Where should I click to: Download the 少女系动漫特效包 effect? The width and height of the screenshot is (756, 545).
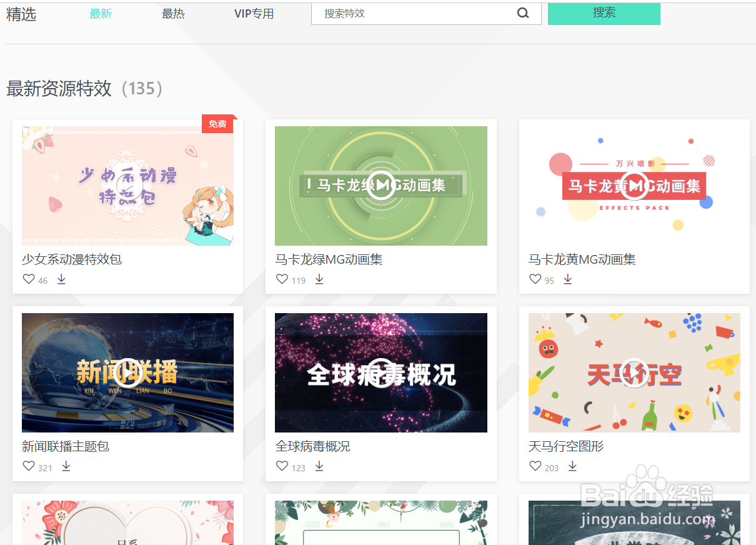click(61, 279)
